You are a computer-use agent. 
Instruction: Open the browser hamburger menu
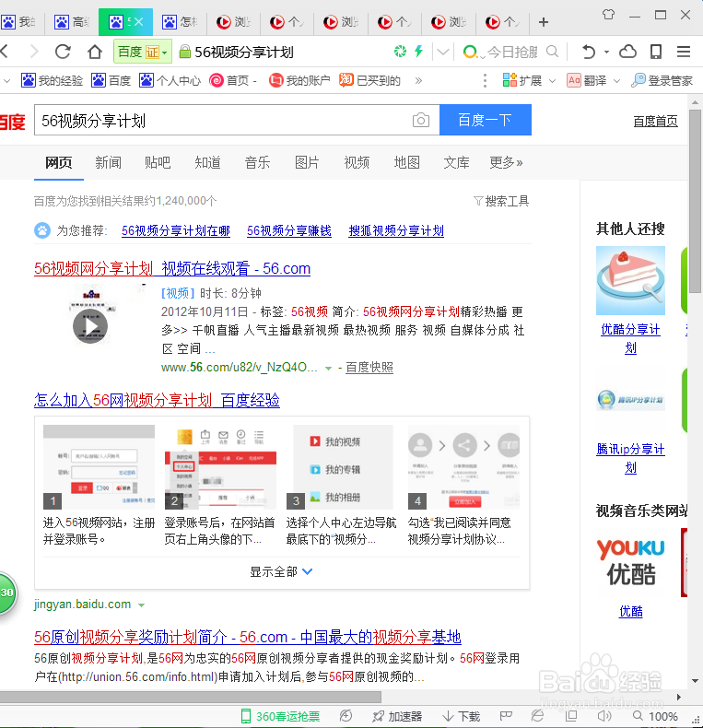(684, 51)
